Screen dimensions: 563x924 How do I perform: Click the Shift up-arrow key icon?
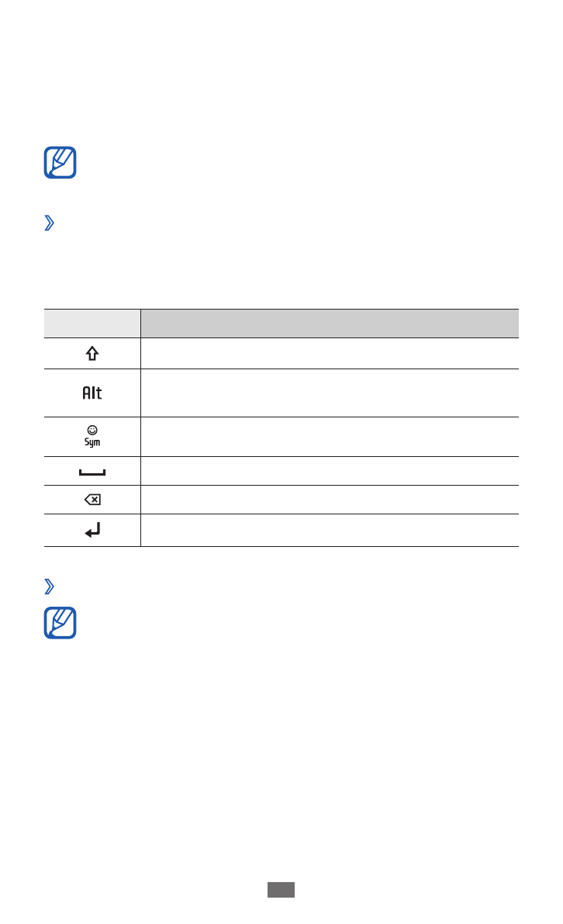[x=92, y=354]
